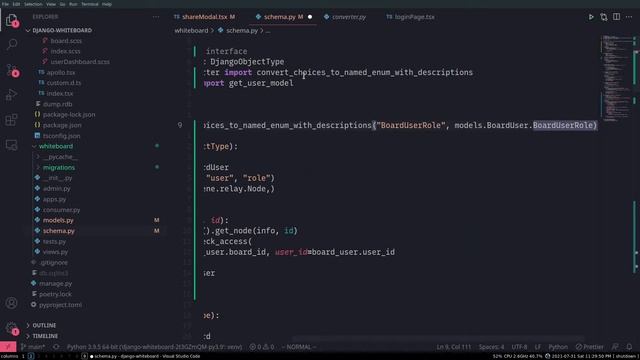The height and width of the screenshot is (360, 640).
Task: Open editor More Actions ellipsis menu
Action: pos(629,17)
